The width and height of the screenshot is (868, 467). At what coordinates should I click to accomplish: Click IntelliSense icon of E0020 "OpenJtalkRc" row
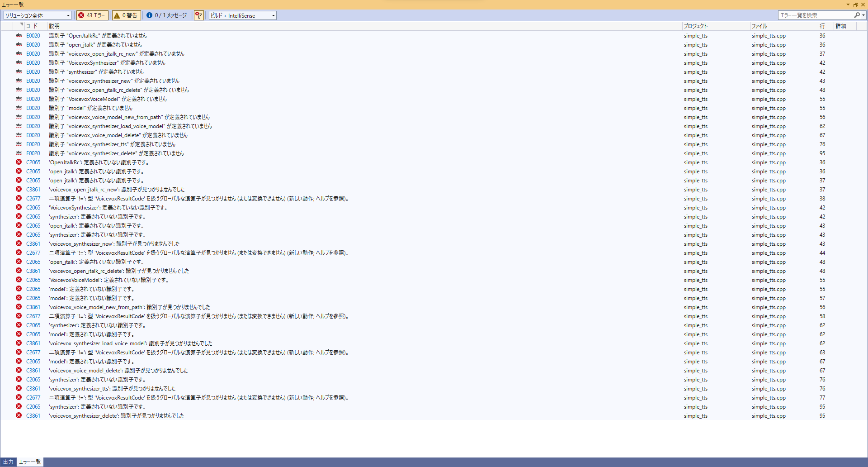[x=19, y=35]
